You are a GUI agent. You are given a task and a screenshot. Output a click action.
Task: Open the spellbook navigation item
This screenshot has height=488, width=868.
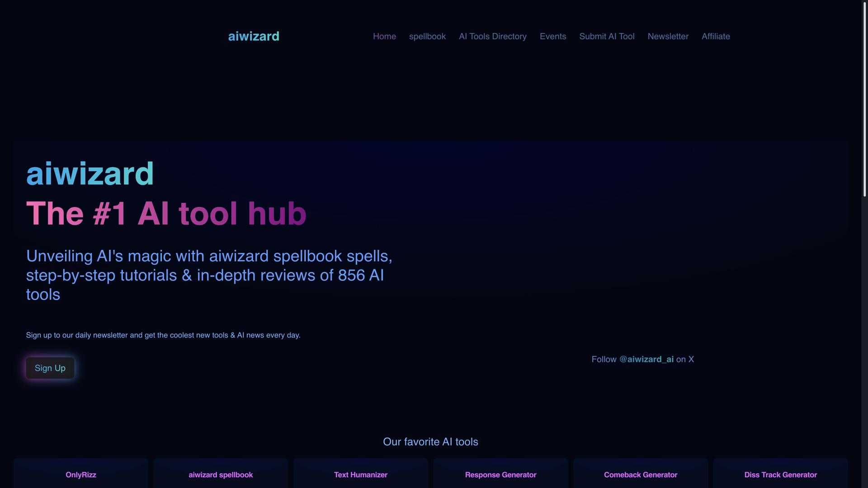pos(427,36)
